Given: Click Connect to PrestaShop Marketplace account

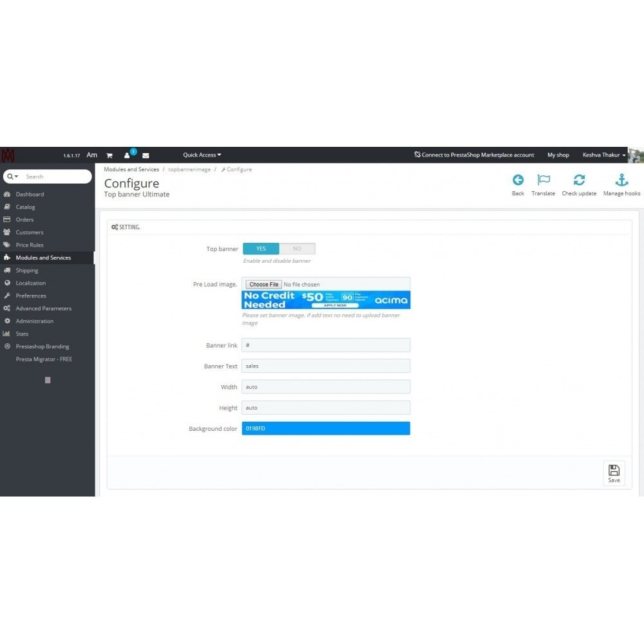Looking at the screenshot, I should pyautogui.click(x=474, y=155).
